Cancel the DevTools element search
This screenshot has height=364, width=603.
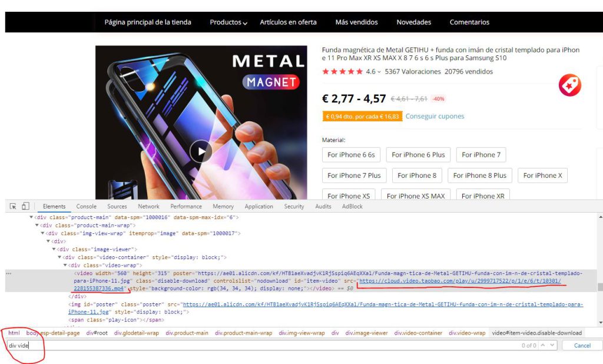pos(582,345)
